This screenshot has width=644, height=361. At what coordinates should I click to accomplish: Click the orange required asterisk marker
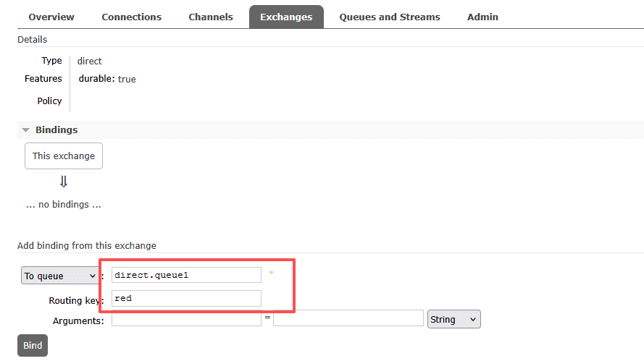click(x=271, y=273)
